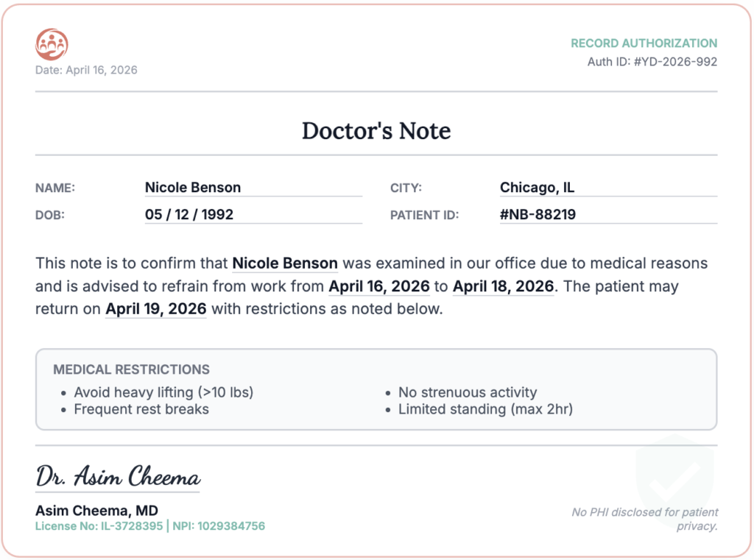The image size is (754, 560).
Task: Click the Dr. Asim Cheema signature
Action: pos(118,477)
